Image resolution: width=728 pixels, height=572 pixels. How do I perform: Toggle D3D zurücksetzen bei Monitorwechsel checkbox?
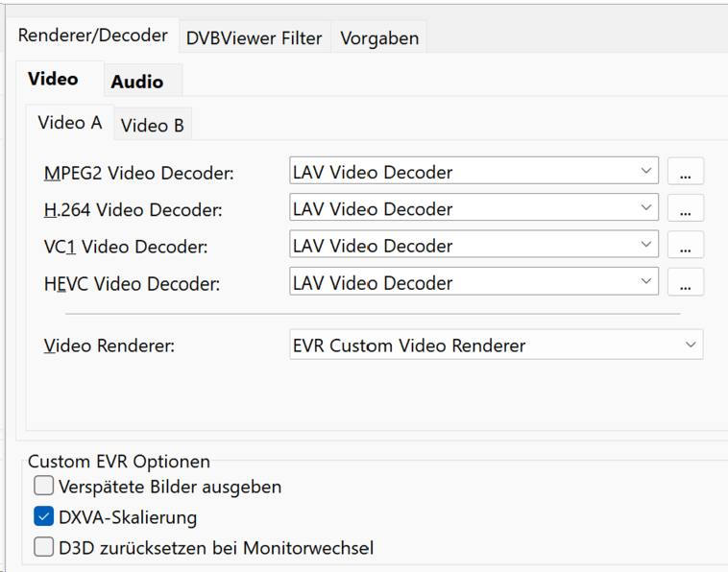coord(44,548)
